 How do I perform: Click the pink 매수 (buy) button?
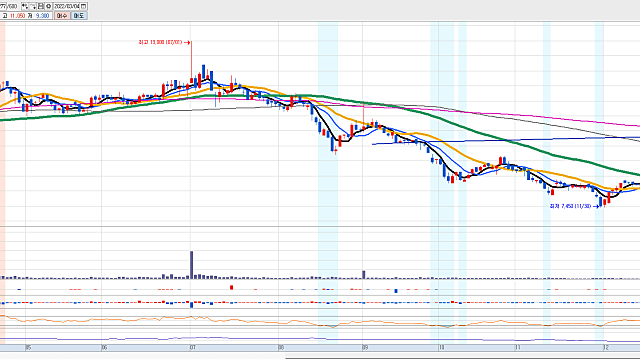[62, 16]
